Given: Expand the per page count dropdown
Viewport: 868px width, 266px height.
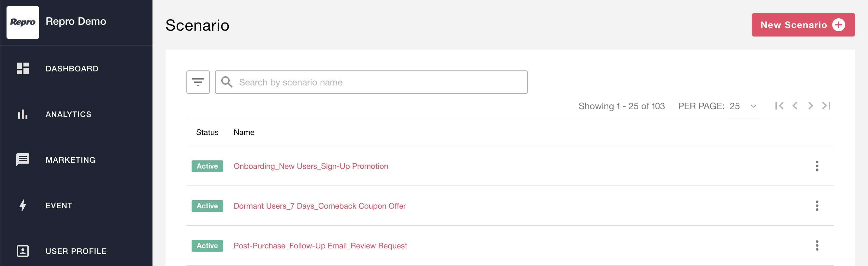Looking at the screenshot, I should [753, 106].
